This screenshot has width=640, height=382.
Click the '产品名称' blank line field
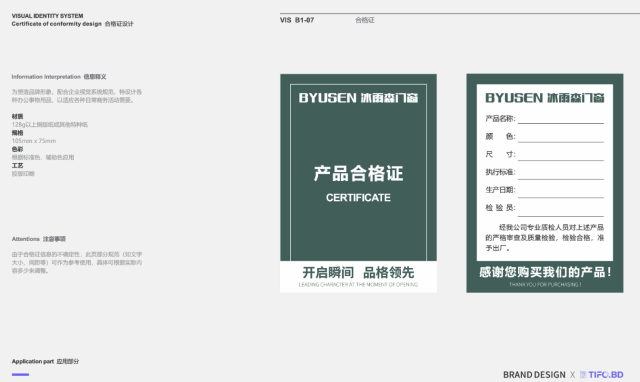(x=561, y=119)
